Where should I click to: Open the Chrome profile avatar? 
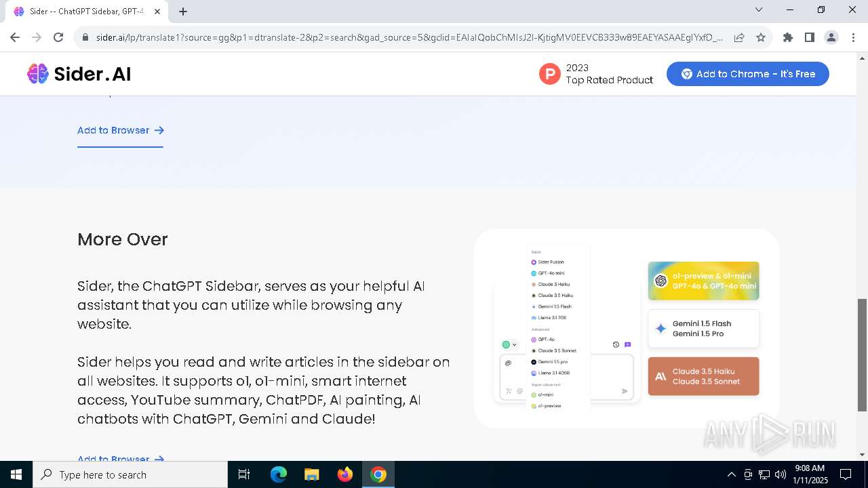coord(831,37)
